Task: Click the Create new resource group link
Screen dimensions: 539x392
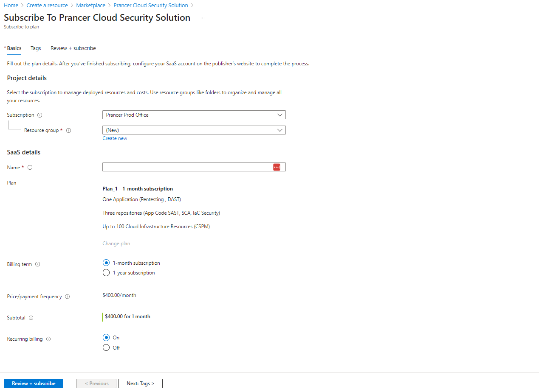Action: coord(115,138)
